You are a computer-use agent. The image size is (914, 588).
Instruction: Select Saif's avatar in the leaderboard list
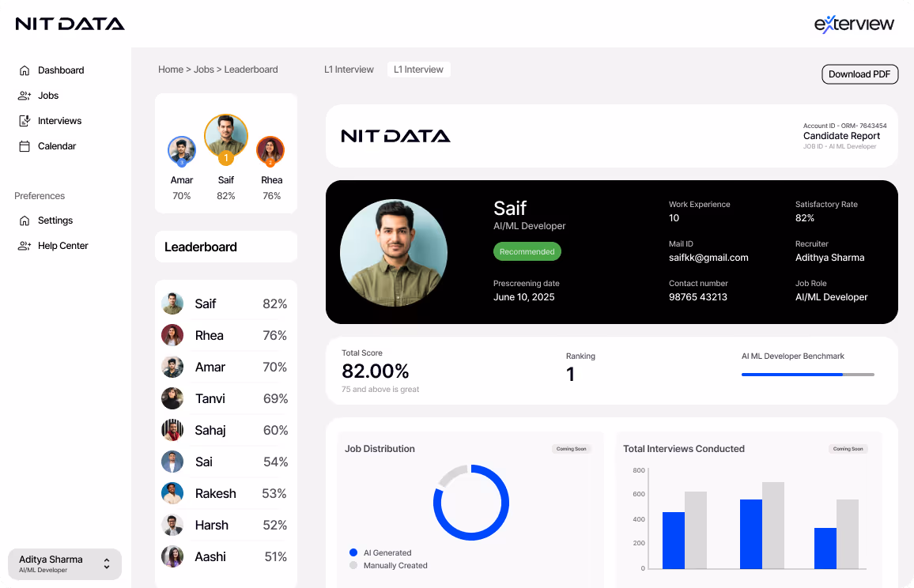172,303
